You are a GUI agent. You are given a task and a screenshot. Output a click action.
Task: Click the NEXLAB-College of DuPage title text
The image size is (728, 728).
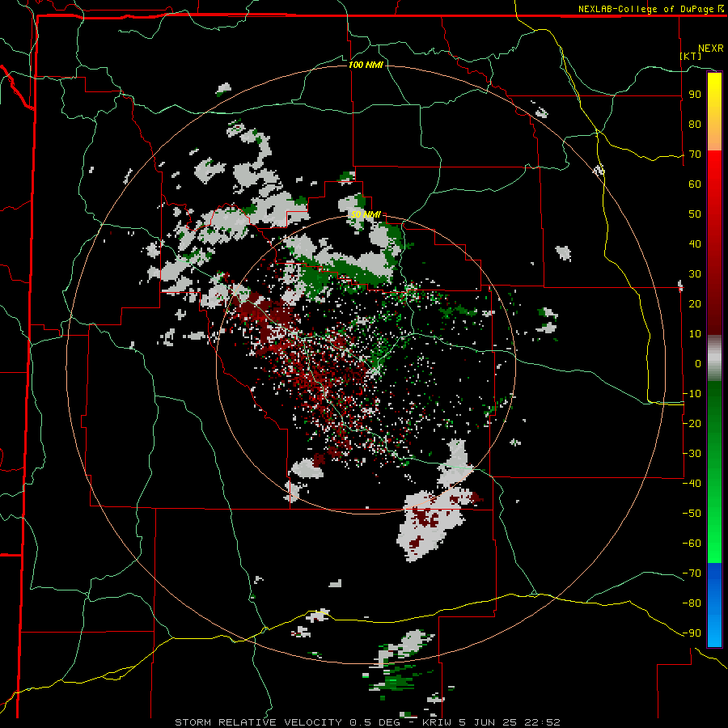647,9
